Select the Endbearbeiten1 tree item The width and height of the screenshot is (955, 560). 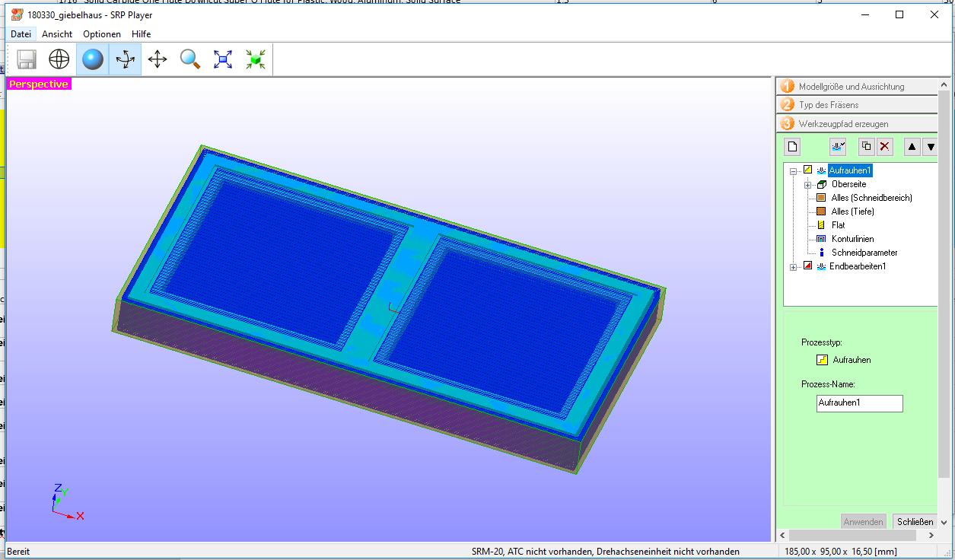tap(858, 266)
